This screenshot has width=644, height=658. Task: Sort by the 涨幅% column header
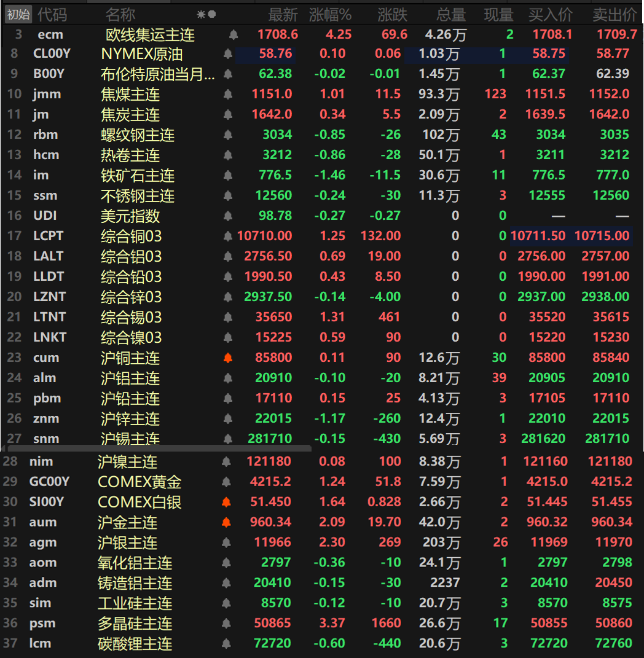click(330, 14)
